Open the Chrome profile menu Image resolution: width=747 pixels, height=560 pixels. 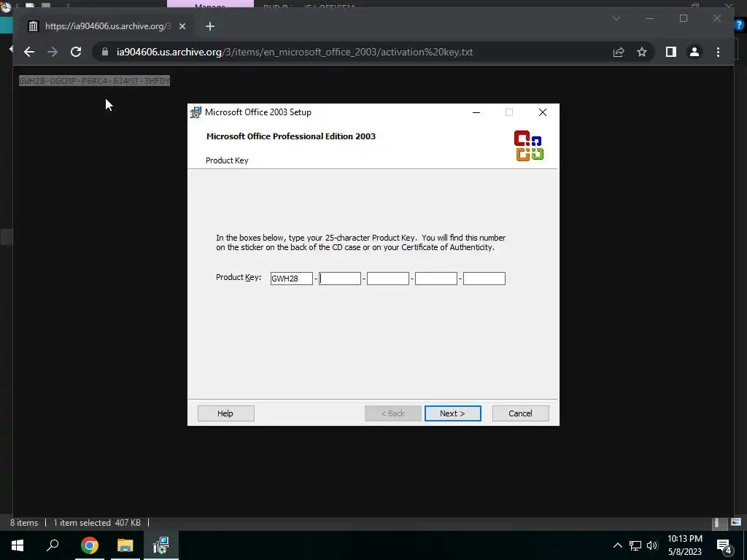[694, 52]
